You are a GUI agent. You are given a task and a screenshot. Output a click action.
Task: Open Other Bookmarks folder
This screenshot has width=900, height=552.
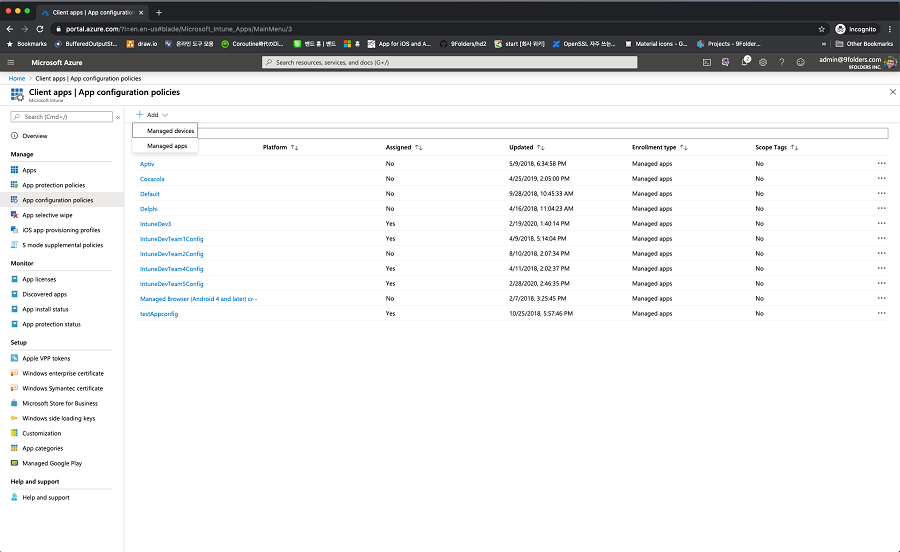(864, 44)
